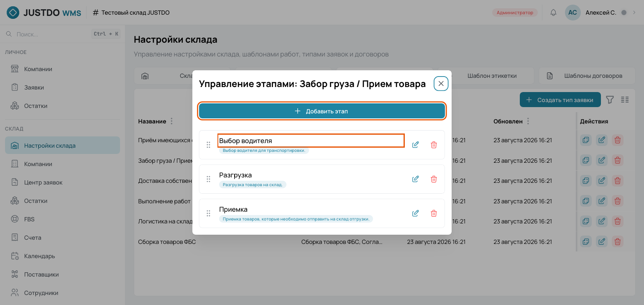Open Остатки under Личное section
The width and height of the screenshot is (644, 305).
click(62, 106)
